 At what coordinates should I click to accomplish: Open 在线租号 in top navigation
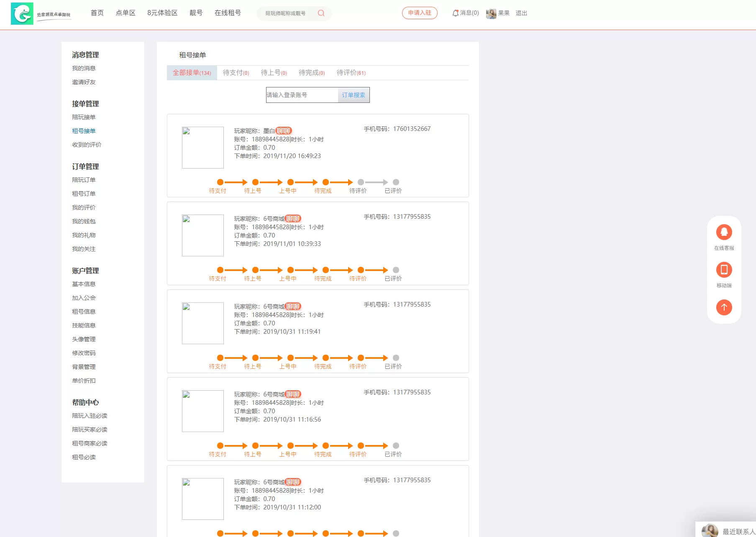228,13
